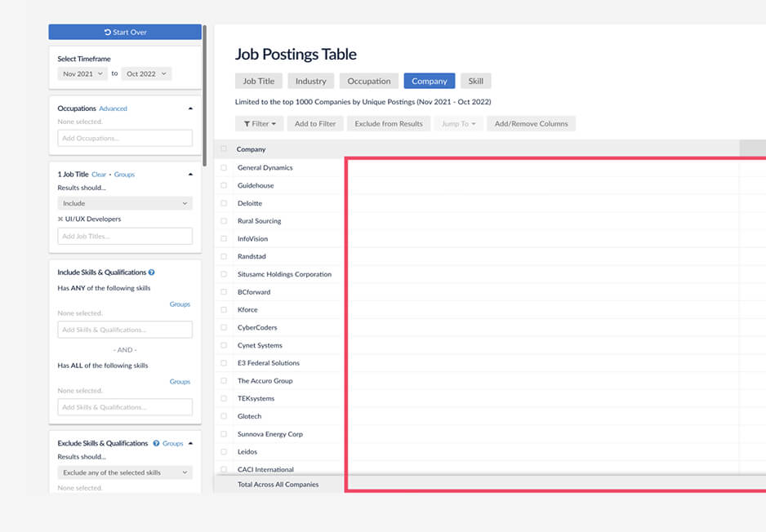Open the Include results dropdown
Image resolution: width=766 pixels, height=532 pixels.
125,203
